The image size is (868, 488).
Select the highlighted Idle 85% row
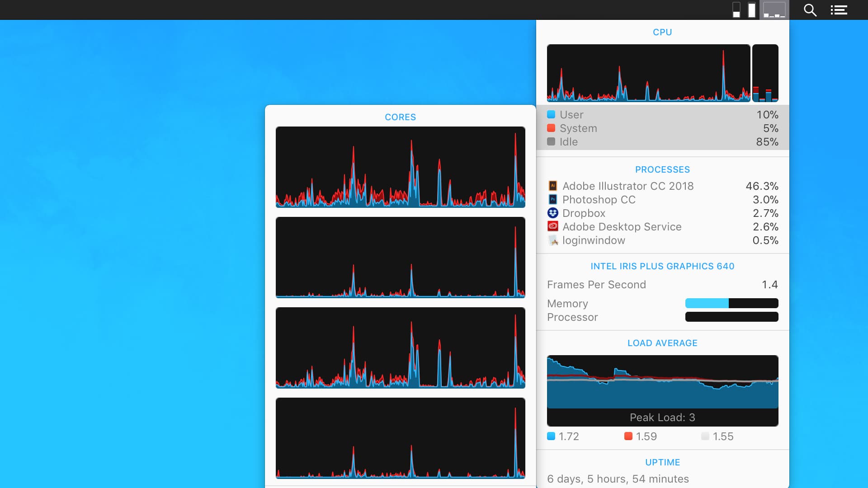click(x=662, y=142)
